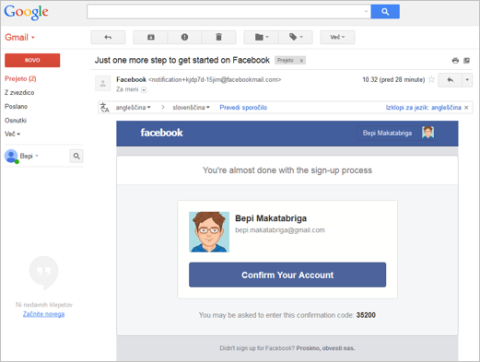Click Prosimo, obvesti nas link
Image resolution: width=480 pixels, height=362 pixels.
point(325,348)
